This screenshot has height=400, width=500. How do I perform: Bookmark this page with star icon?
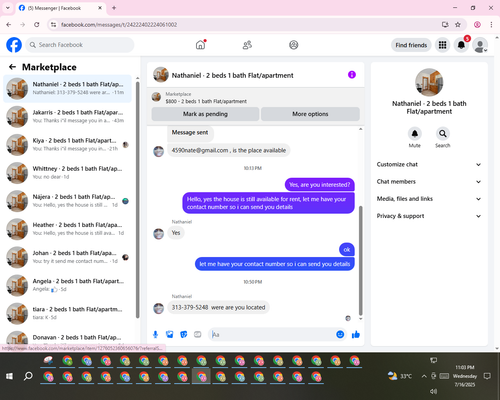[458, 25]
